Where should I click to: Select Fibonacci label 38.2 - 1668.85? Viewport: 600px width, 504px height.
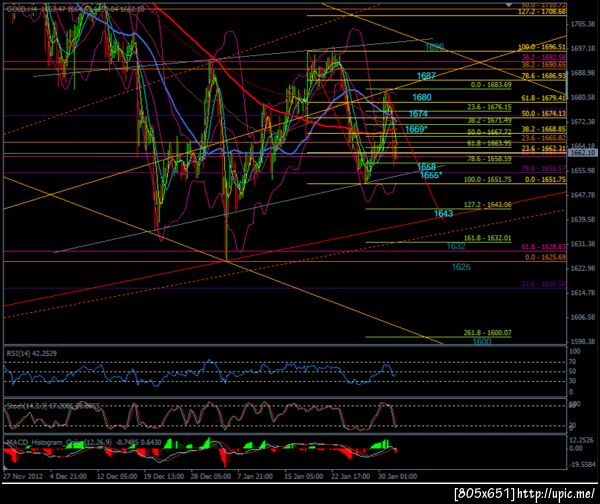tap(543, 129)
